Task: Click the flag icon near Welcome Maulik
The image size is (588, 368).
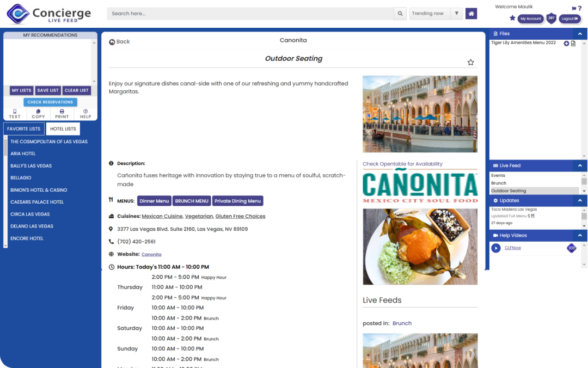Action: tap(574, 8)
